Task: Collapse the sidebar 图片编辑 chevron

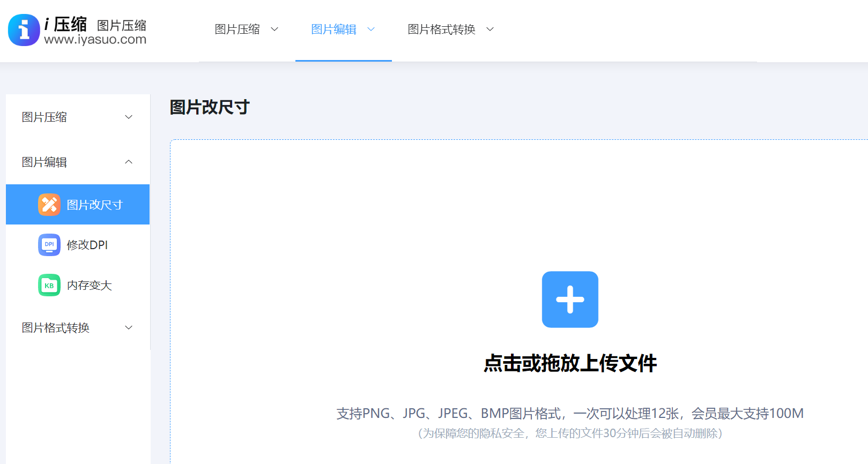Action: (129, 162)
